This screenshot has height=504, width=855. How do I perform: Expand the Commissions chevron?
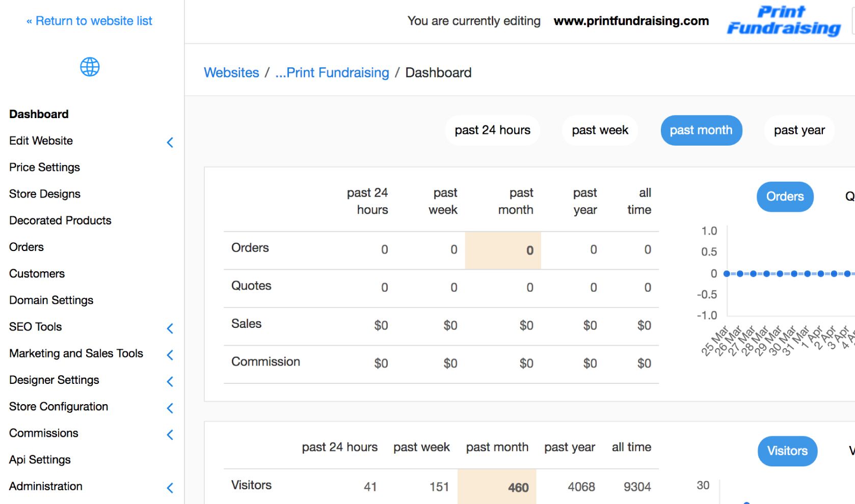170,434
